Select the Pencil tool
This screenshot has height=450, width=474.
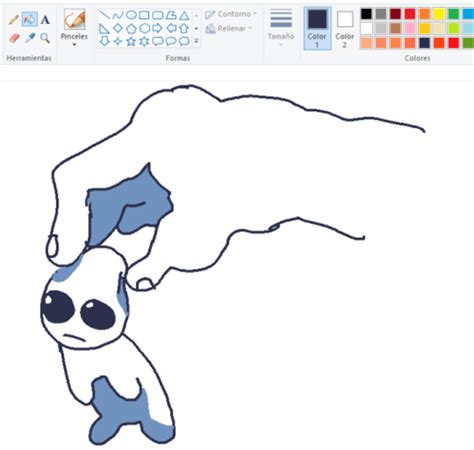pos(13,20)
